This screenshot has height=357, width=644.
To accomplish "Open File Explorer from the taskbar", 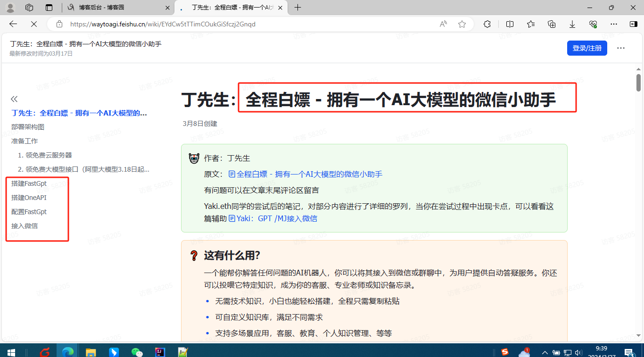I will [91, 351].
